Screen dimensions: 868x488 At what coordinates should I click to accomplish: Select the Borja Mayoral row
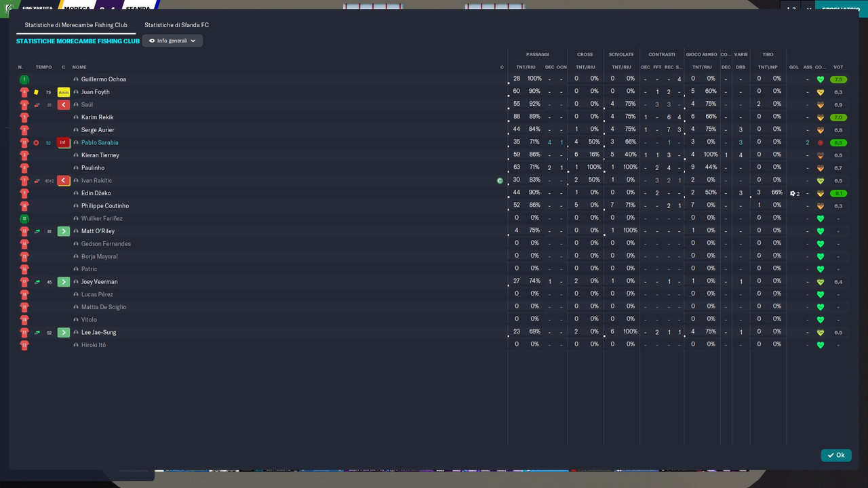434,257
